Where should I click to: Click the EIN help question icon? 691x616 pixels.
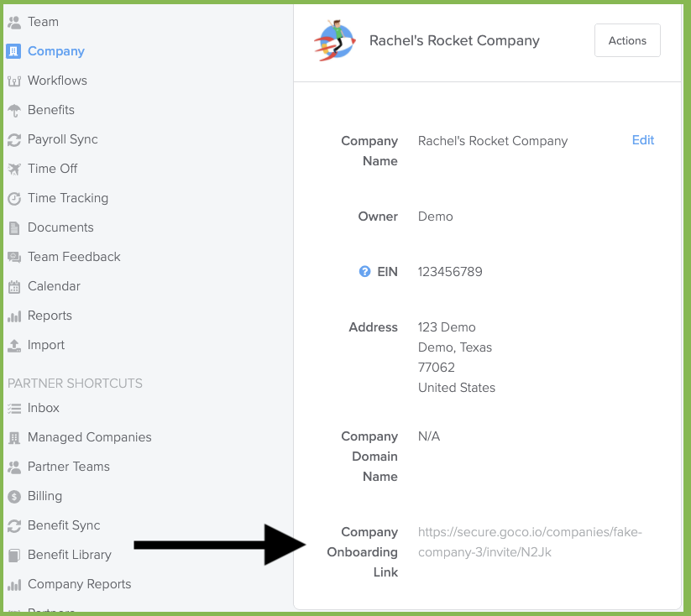click(365, 271)
